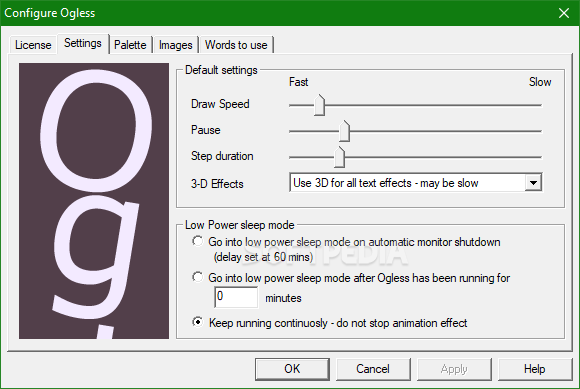Click the "(delay set at 60 mins)" text
Screen dimensions: 580x389
pos(263,257)
